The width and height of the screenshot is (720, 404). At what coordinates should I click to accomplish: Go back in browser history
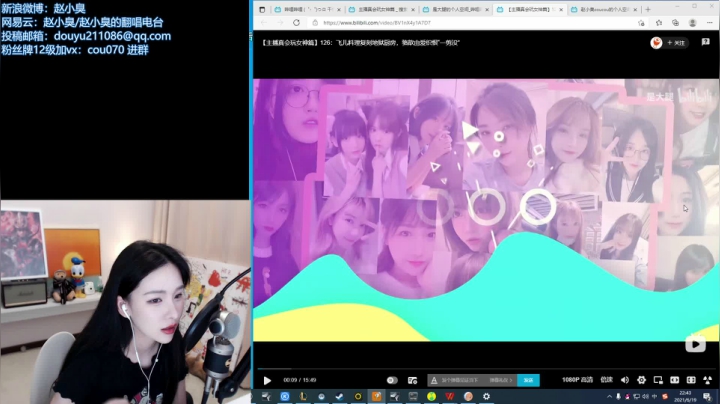[264, 22]
